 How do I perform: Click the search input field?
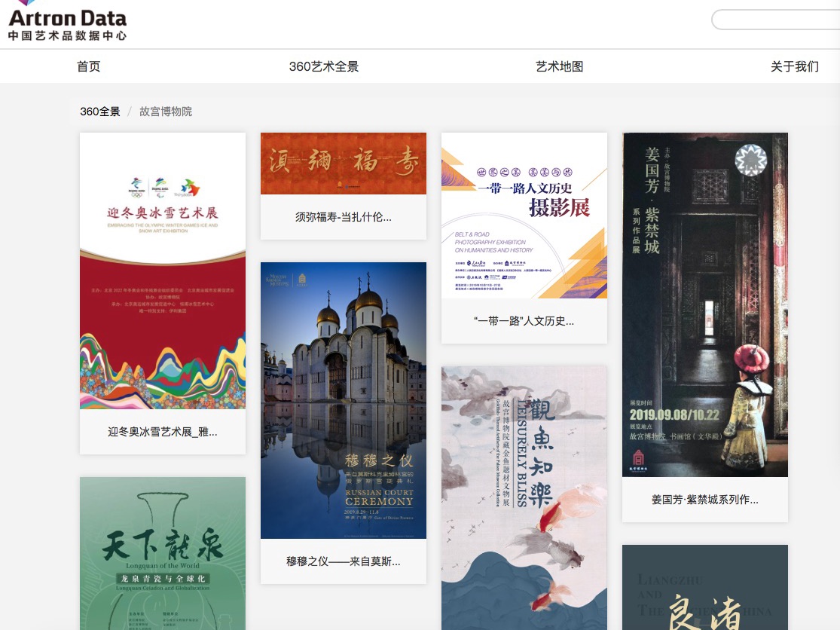pos(776,20)
